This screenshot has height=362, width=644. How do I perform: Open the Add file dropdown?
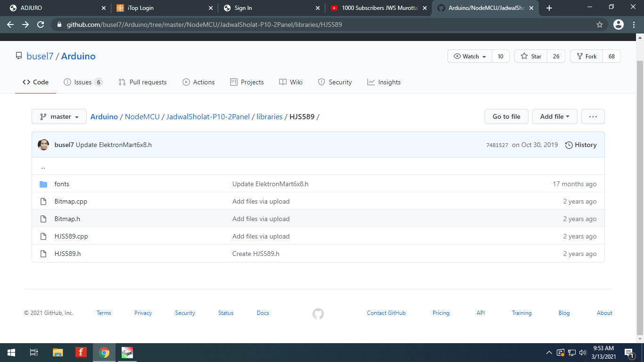tap(554, 116)
